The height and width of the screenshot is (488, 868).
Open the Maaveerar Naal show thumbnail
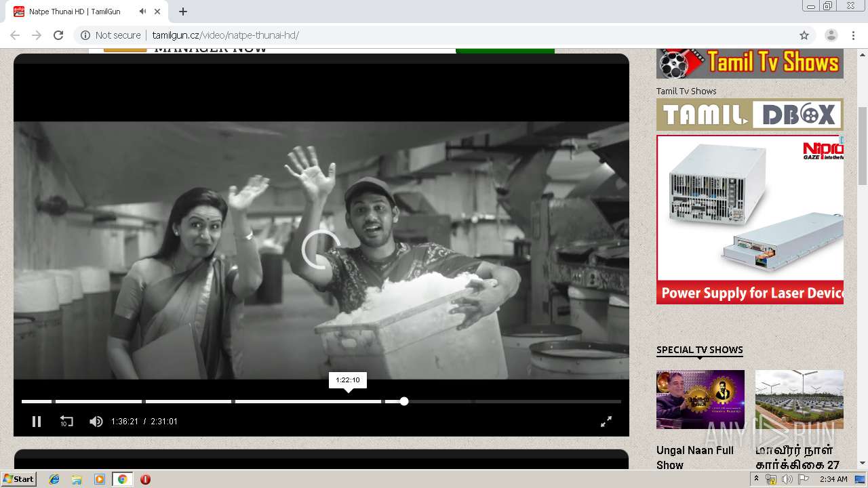click(800, 399)
